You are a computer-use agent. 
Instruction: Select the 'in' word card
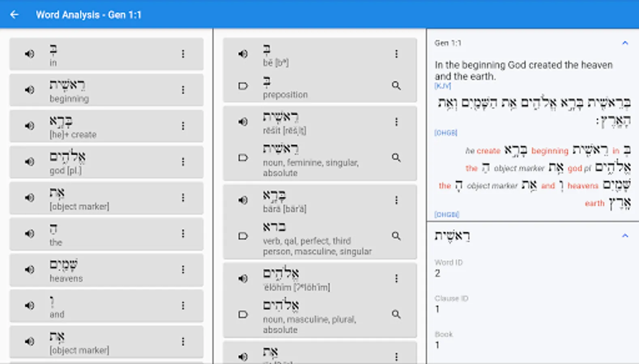point(106,54)
